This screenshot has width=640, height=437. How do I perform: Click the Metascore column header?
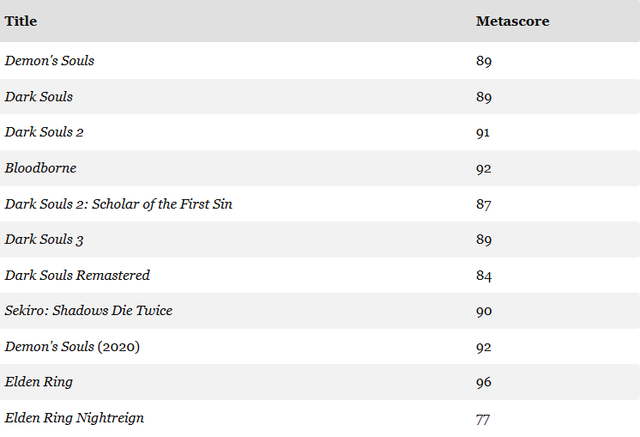click(x=512, y=21)
